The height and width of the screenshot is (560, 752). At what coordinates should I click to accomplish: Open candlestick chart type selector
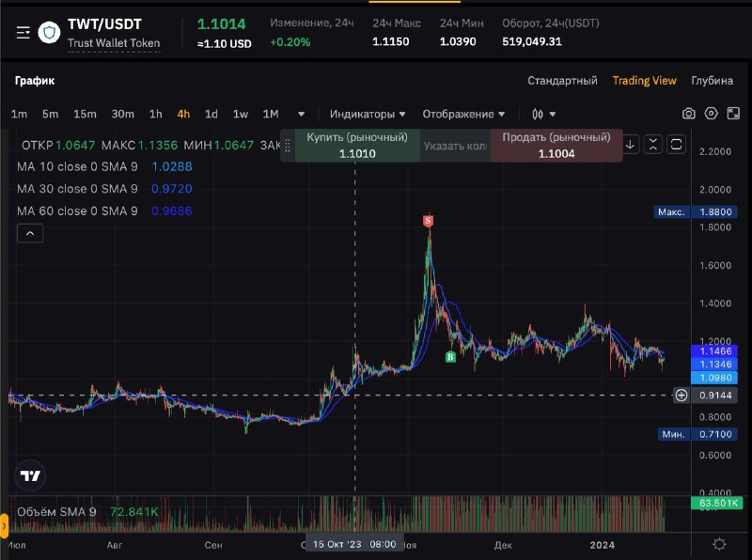(x=538, y=114)
